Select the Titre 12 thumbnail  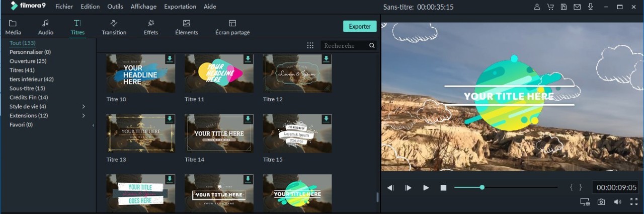[297, 74]
